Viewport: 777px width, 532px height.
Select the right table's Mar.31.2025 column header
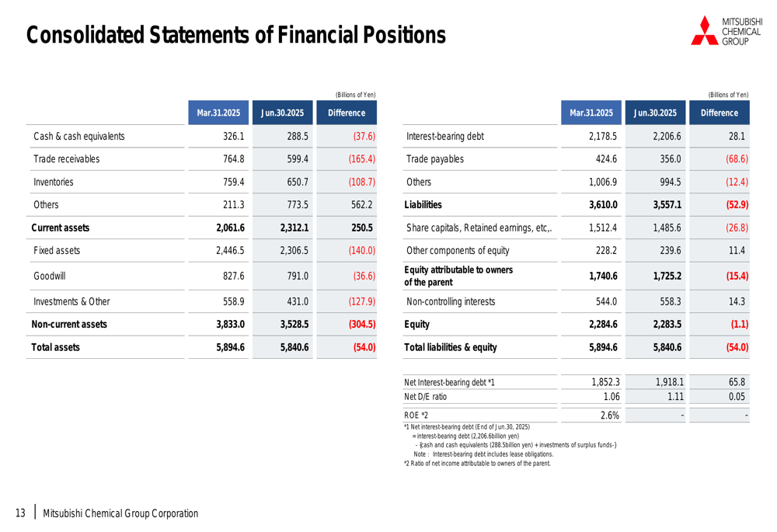591,113
